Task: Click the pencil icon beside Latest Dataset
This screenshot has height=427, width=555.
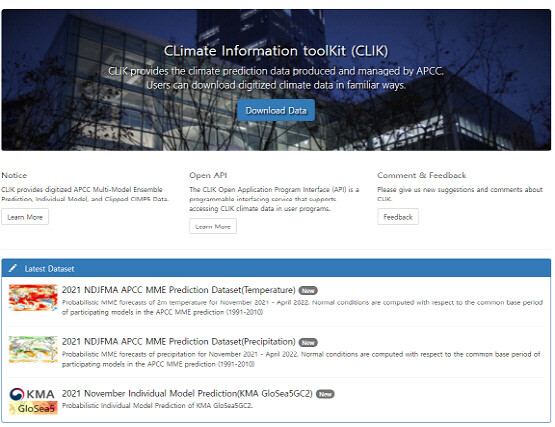Action: tap(13, 268)
